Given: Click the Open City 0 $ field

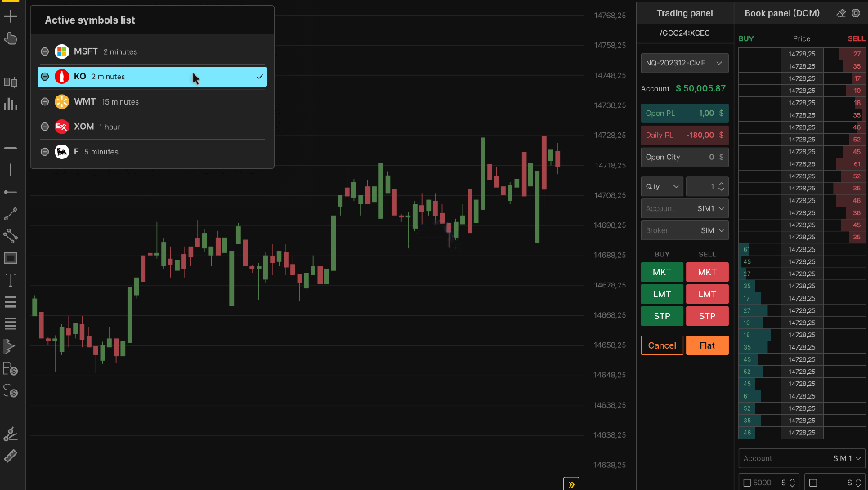Looking at the screenshot, I should coord(685,158).
